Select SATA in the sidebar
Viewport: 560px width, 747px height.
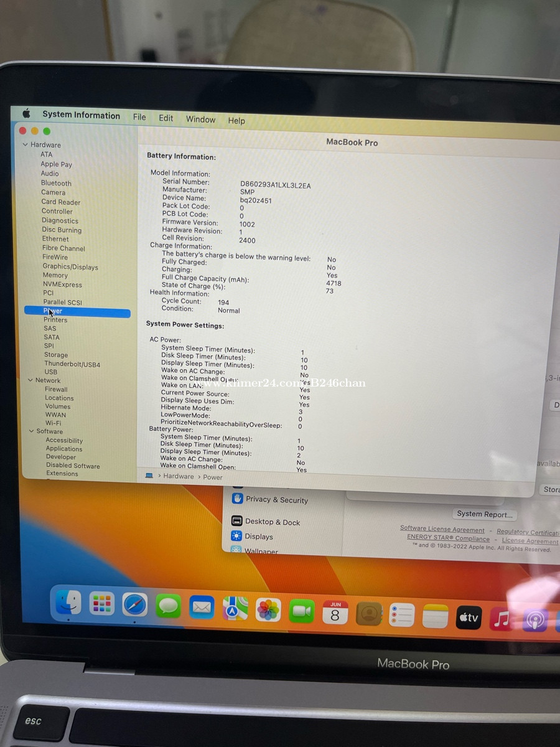tap(52, 337)
